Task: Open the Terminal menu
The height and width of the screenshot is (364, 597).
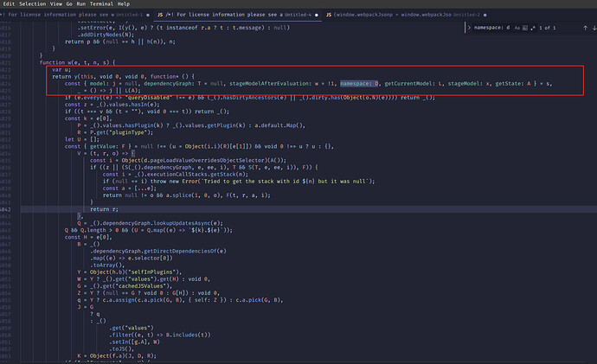Action: click(x=101, y=3)
